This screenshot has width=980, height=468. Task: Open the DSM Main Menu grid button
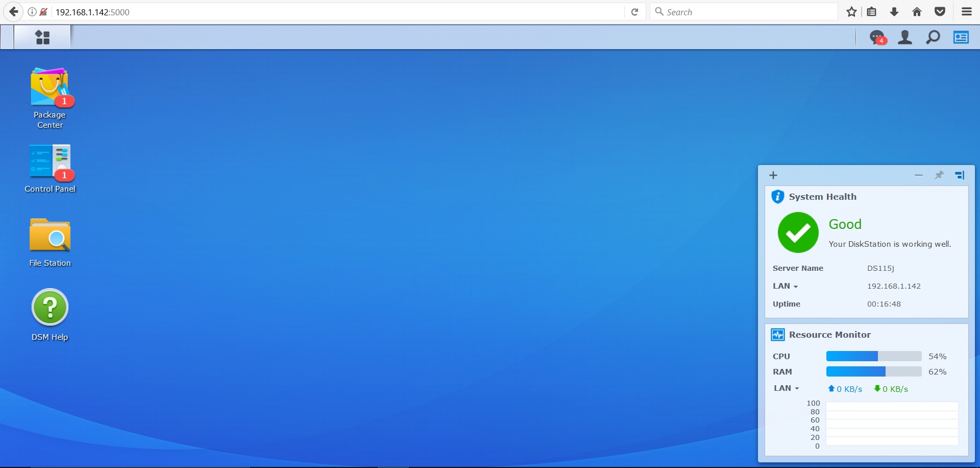tap(42, 37)
